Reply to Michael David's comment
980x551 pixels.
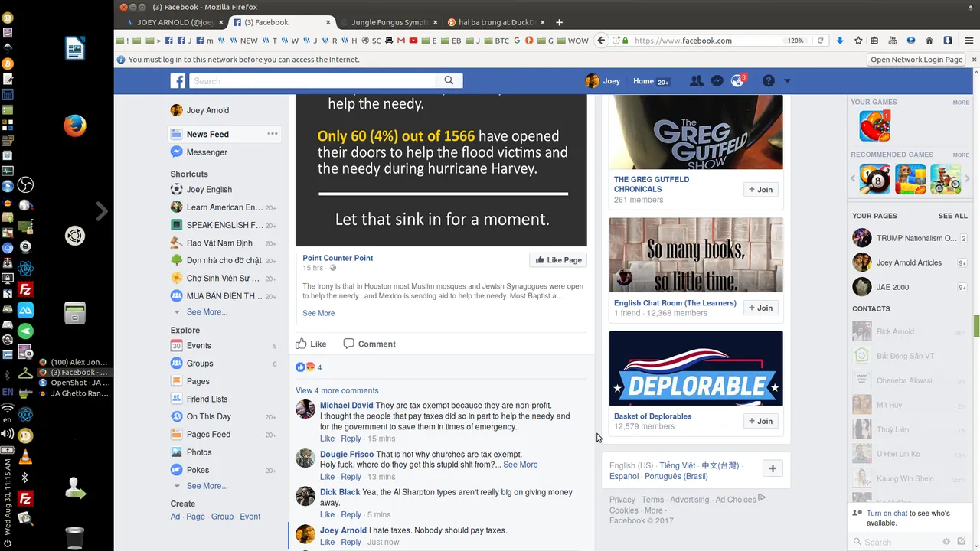[351, 439]
